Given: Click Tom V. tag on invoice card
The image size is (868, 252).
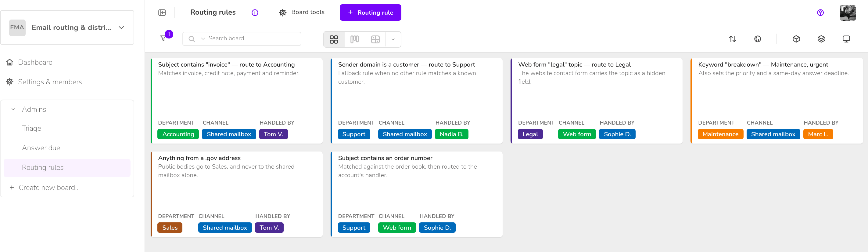Looking at the screenshot, I should [273, 134].
